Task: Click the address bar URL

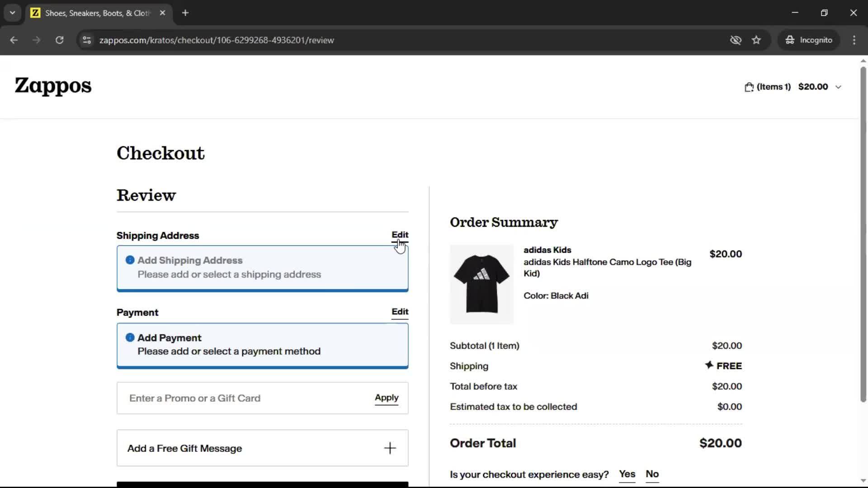Action: click(217, 40)
